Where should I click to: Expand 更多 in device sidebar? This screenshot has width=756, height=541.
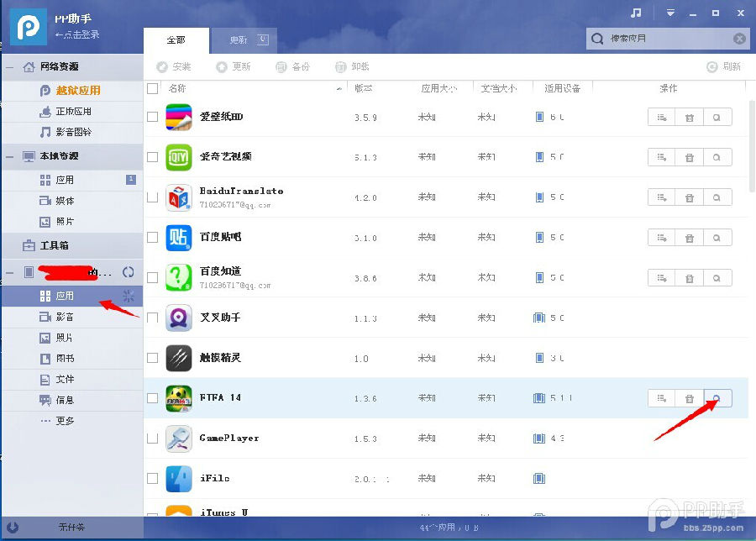[72, 421]
